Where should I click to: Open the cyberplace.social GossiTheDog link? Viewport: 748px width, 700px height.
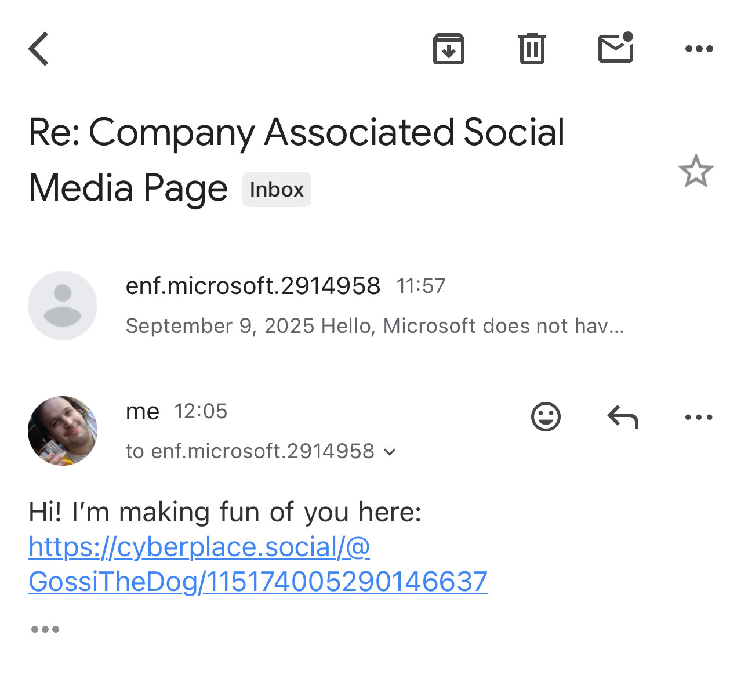click(x=258, y=564)
